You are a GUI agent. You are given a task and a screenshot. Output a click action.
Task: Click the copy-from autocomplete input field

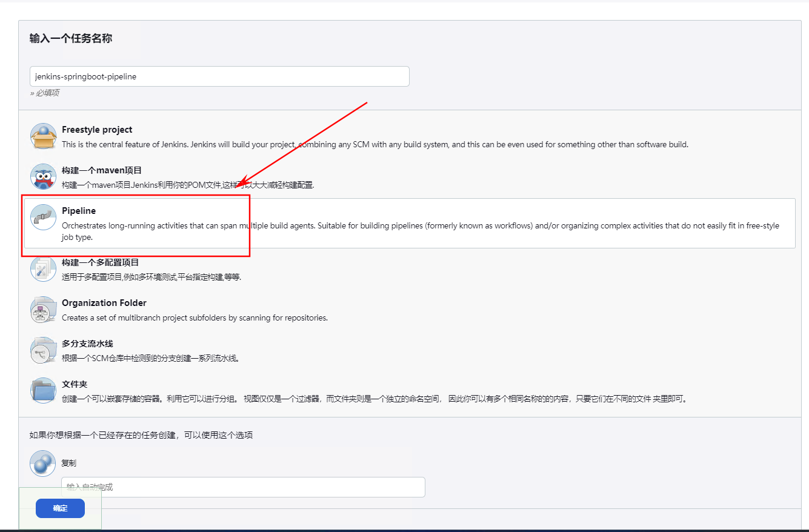point(243,487)
